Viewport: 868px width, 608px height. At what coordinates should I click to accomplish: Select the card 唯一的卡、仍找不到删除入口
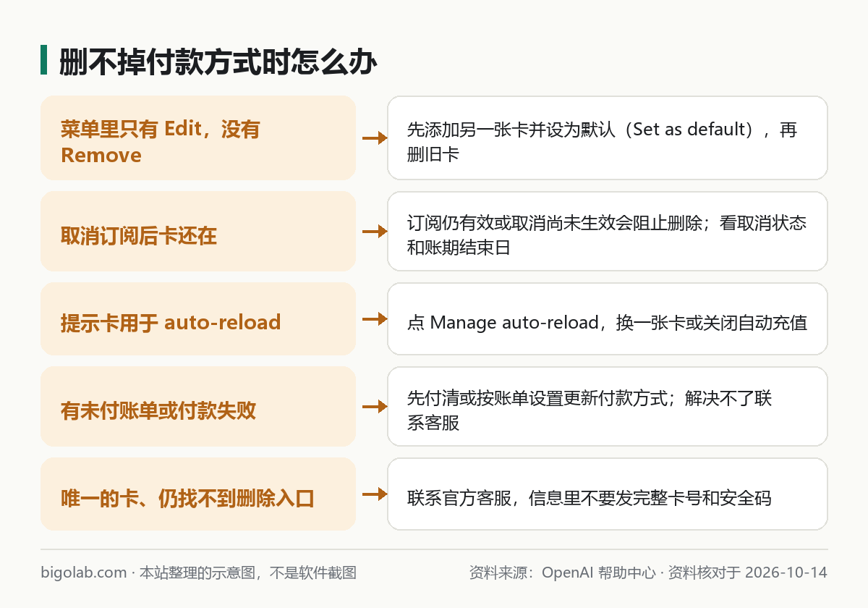coord(198,494)
